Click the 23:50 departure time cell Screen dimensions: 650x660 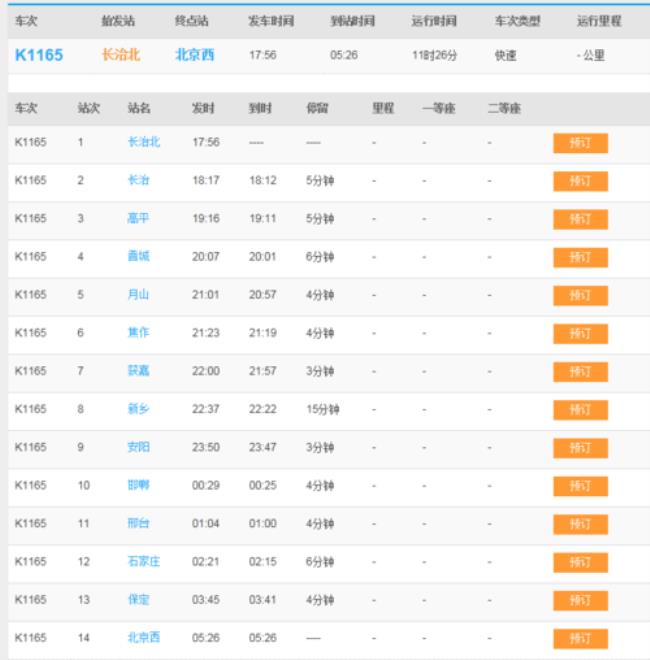(x=206, y=447)
